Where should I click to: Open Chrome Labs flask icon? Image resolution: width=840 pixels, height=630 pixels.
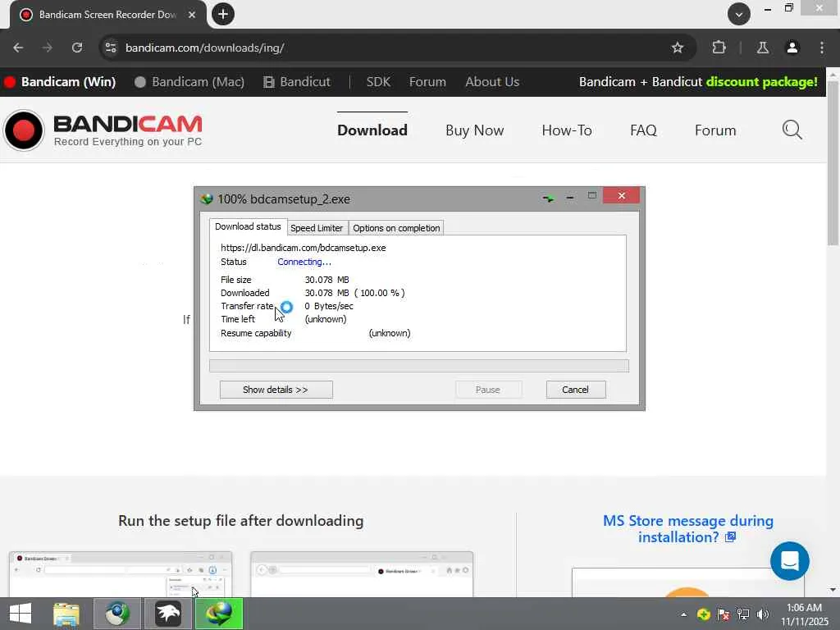[763, 48]
